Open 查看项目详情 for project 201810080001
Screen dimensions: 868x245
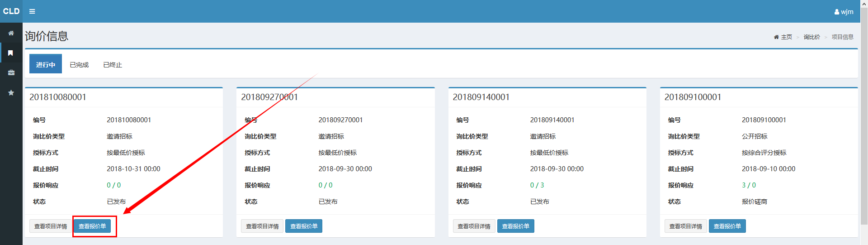[x=51, y=226]
